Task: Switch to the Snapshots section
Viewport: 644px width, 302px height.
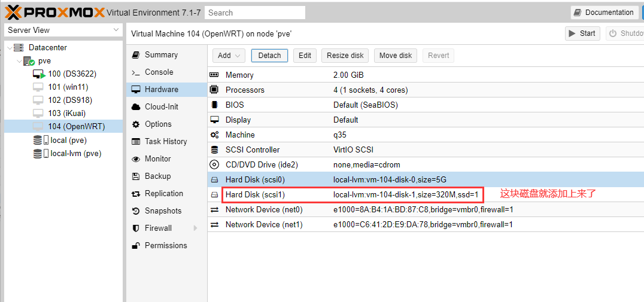Action: click(163, 211)
